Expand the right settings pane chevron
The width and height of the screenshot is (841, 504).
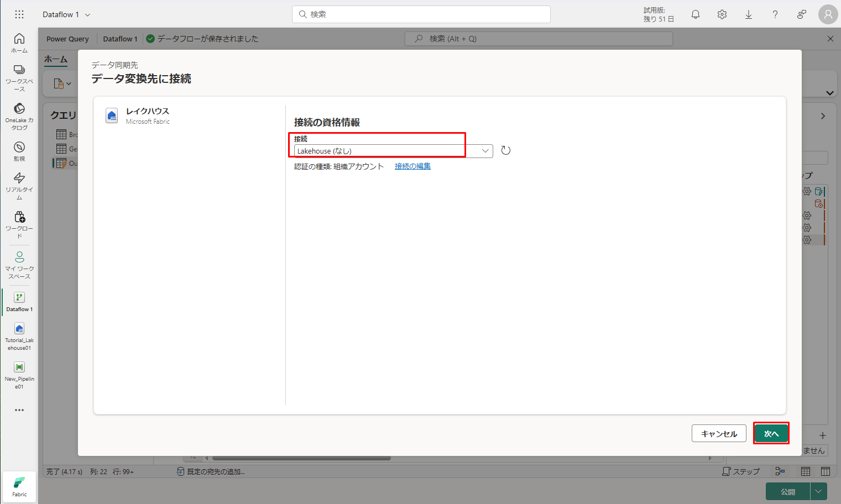coord(823,116)
